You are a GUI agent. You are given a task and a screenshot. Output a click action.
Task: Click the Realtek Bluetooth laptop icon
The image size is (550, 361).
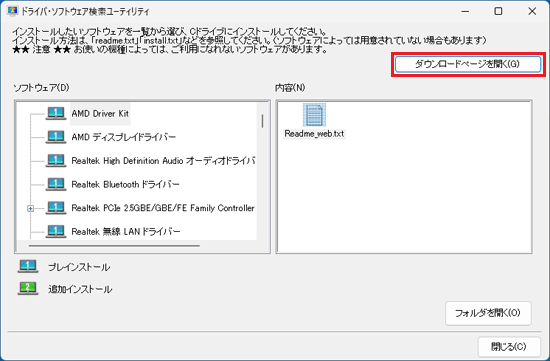click(56, 184)
